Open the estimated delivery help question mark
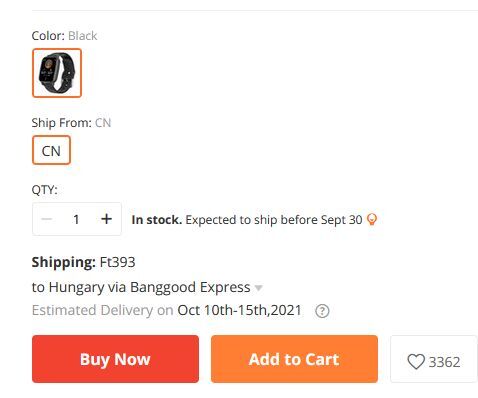Screen dimensions: 478x398 click(x=322, y=311)
